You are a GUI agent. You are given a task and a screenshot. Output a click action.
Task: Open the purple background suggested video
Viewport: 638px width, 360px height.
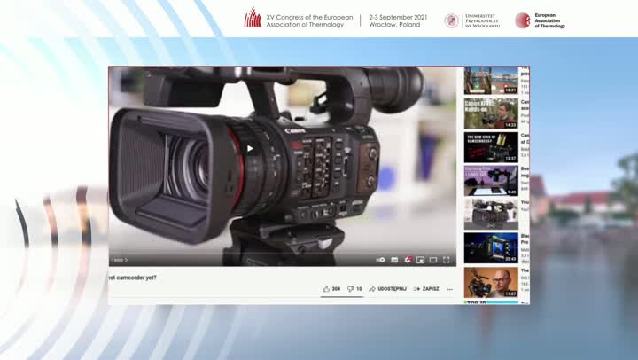coord(490,181)
